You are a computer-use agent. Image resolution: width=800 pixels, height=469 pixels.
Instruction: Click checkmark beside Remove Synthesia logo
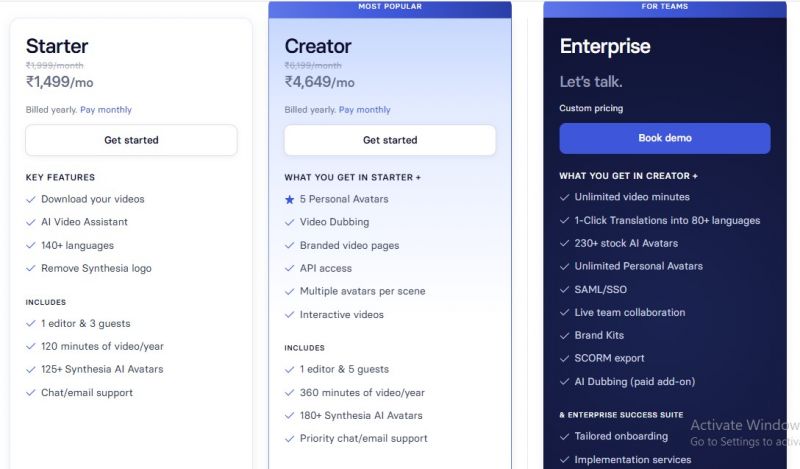coord(31,268)
